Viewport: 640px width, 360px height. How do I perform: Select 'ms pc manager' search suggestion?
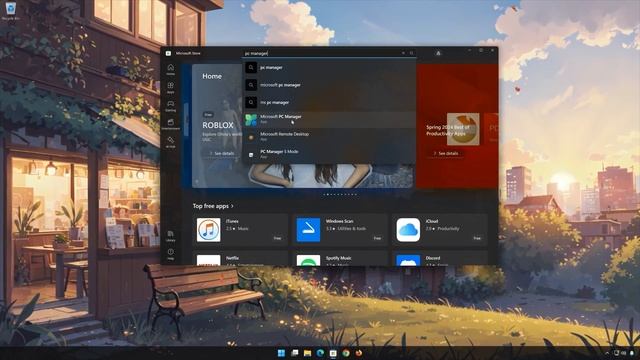[x=329, y=102]
